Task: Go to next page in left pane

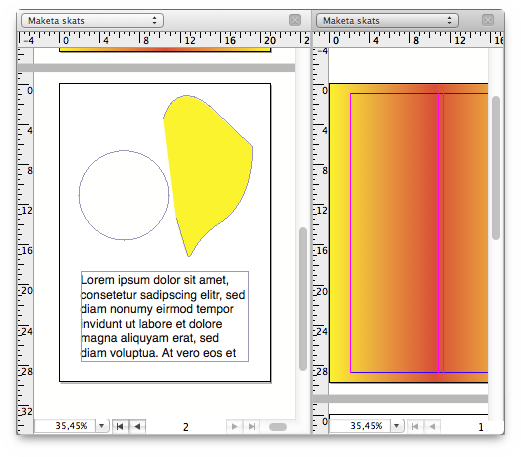Action: [x=235, y=426]
